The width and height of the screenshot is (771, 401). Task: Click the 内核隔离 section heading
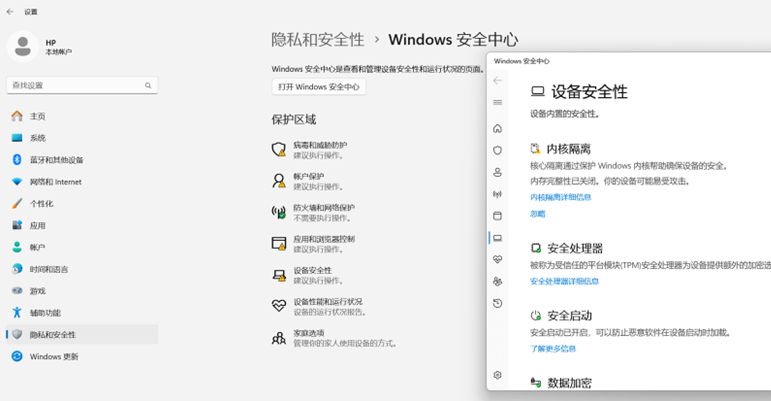568,149
